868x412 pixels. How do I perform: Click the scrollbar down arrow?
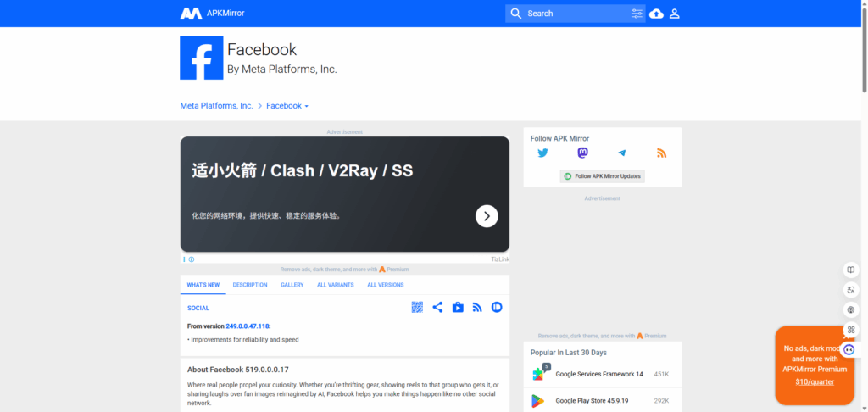click(864, 408)
